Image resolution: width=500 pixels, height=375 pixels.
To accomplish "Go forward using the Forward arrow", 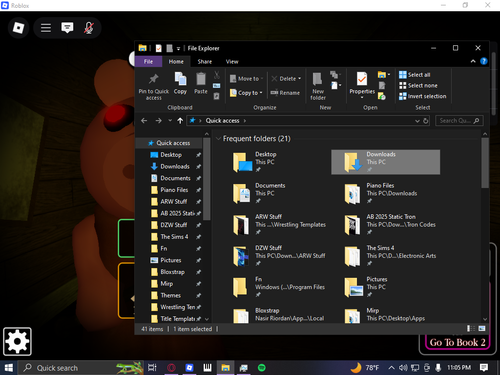I will [x=159, y=121].
